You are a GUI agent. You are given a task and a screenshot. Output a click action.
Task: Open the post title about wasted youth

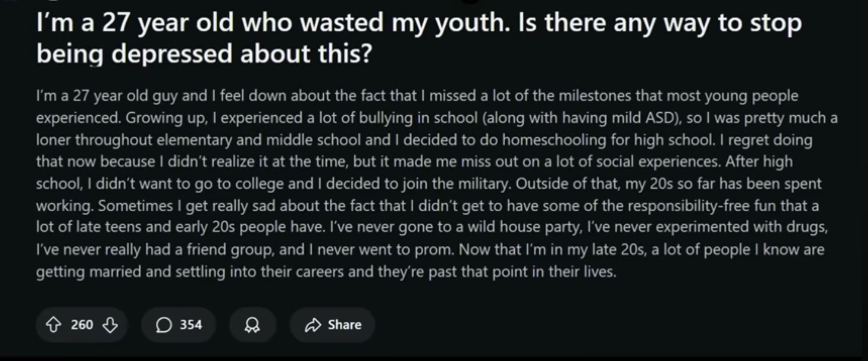[419, 38]
